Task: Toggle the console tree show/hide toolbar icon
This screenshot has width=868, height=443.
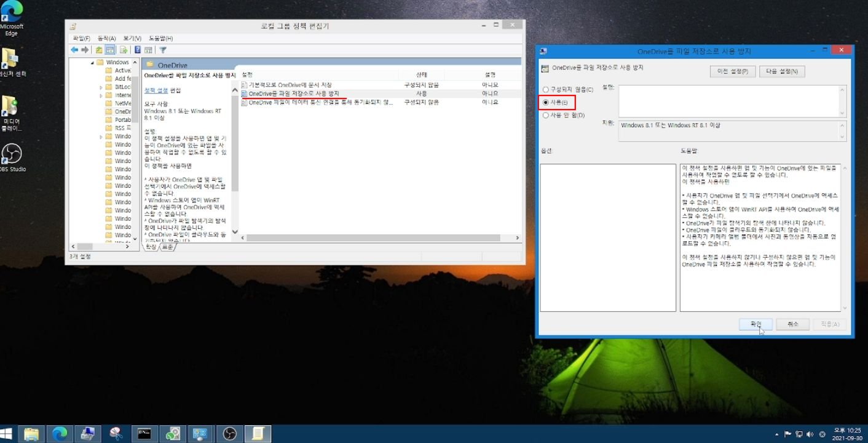Action: (x=111, y=50)
